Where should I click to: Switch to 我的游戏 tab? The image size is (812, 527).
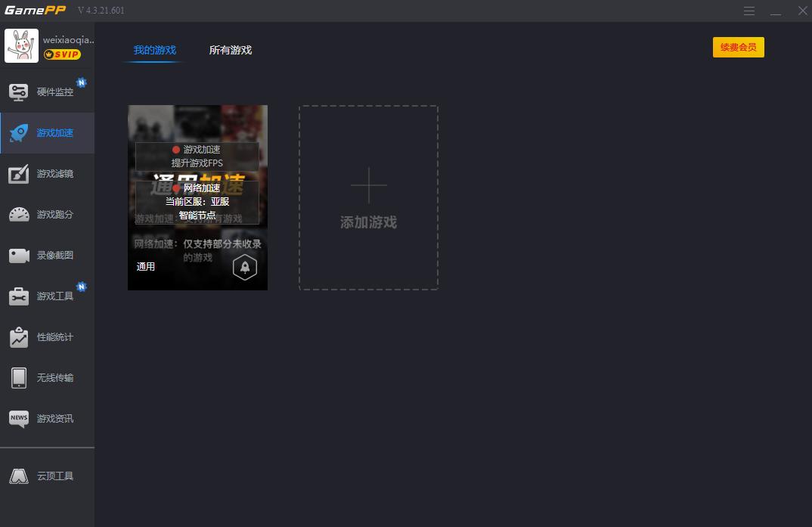tap(155, 50)
